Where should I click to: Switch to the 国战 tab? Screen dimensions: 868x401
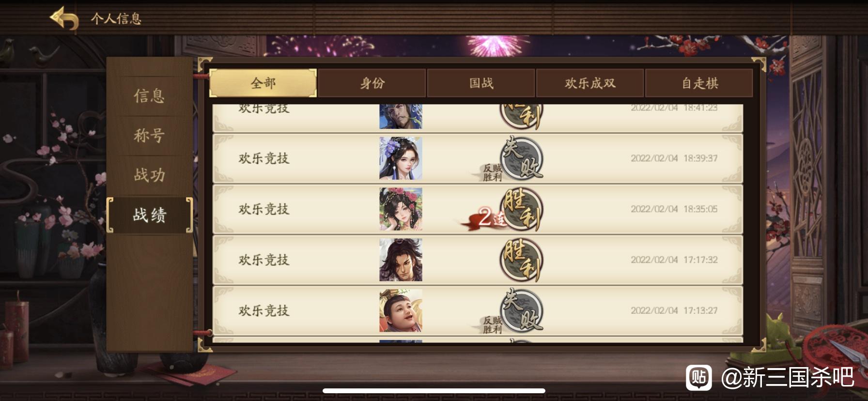(481, 83)
